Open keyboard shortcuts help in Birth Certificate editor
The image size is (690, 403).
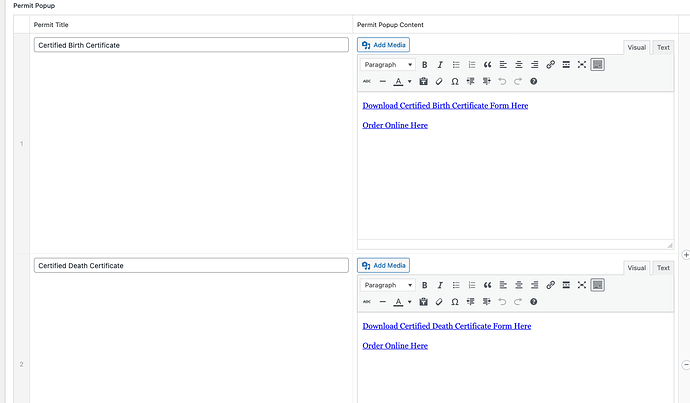point(533,81)
